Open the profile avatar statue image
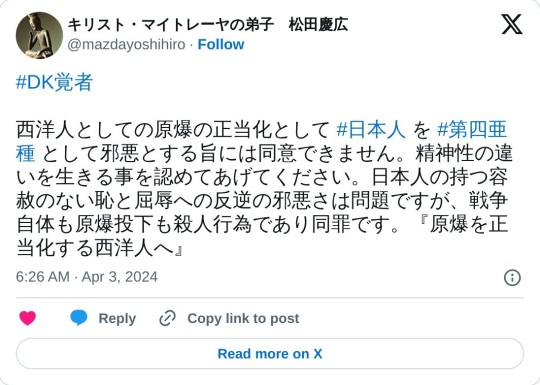This screenshot has height=385, width=540. [x=39, y=35]
